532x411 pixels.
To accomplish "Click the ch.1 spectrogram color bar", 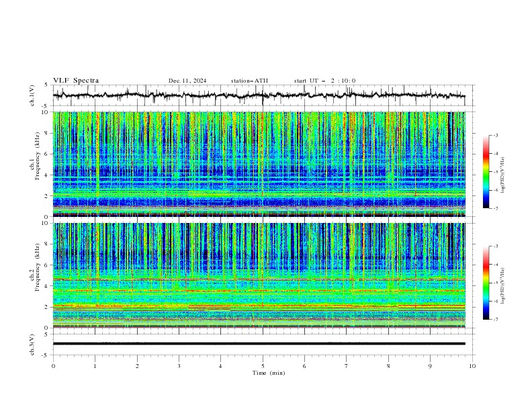I will [486, 172].
